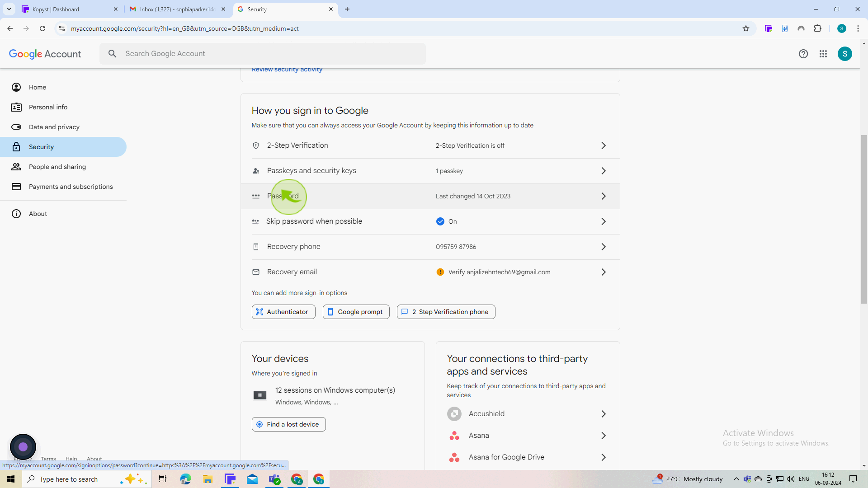Click the Accushield app icon
This screenshot has width=868, height=488.
454,414
